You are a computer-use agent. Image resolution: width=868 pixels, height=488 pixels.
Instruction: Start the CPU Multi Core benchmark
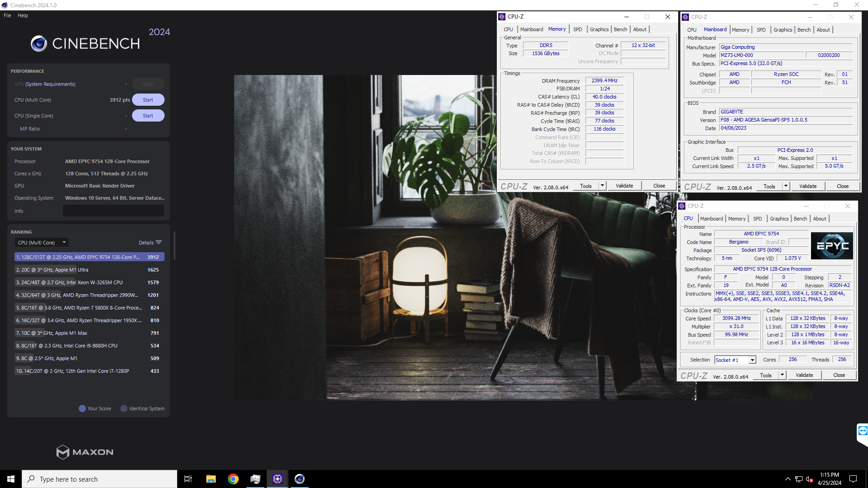pos(148,100)
